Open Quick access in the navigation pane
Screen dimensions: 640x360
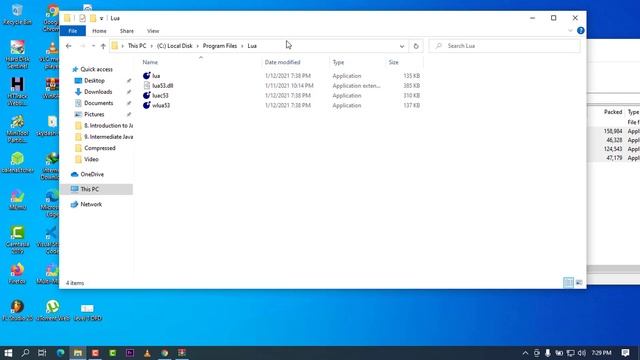click(x=96, y=69)
